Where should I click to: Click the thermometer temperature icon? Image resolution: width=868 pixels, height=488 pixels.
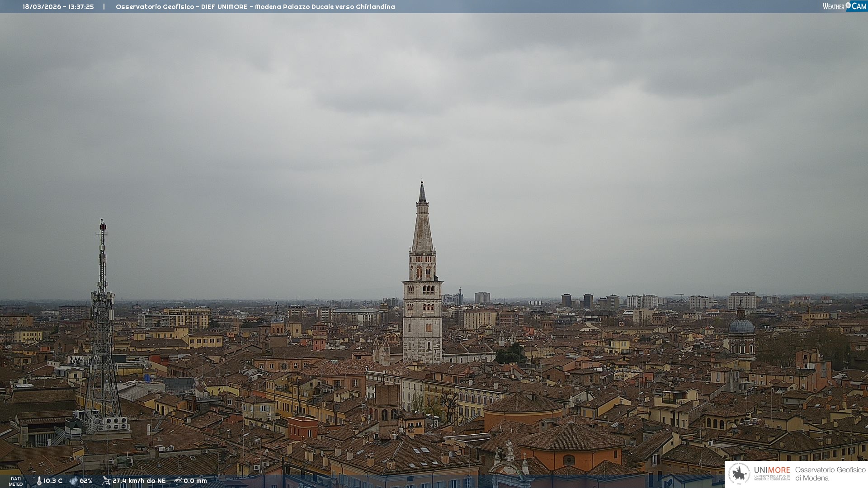pyautogui.click(x=39, y=481)
